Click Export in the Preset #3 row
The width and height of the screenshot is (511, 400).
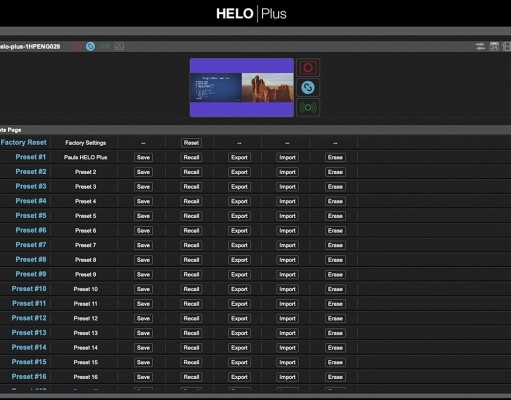pos(239,187)
